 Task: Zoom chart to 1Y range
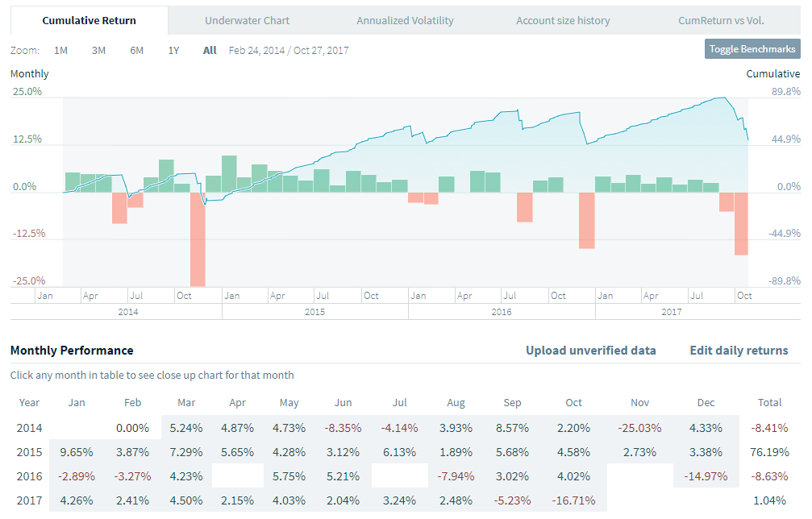[x=173, y=50]
